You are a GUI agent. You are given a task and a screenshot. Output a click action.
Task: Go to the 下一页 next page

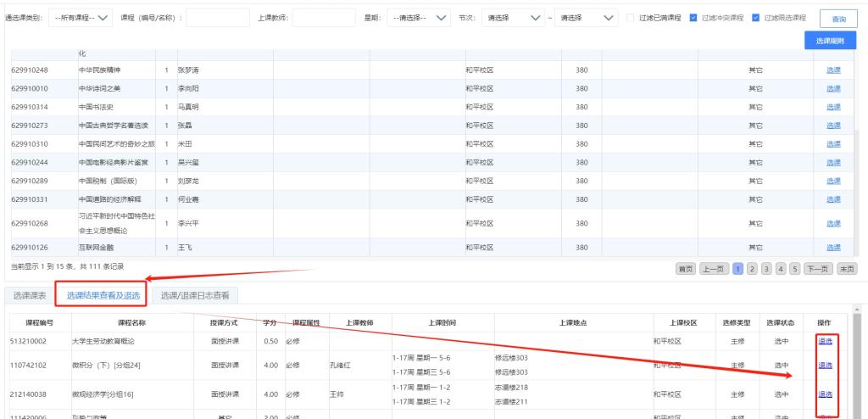click(x=817, y=268)
